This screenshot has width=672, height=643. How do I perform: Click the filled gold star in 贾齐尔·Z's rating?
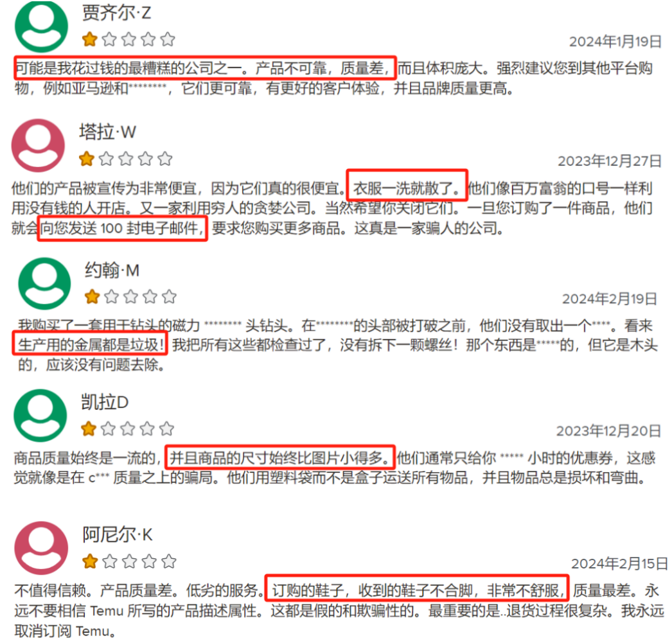pyautogui.click(x=89, y=39)
